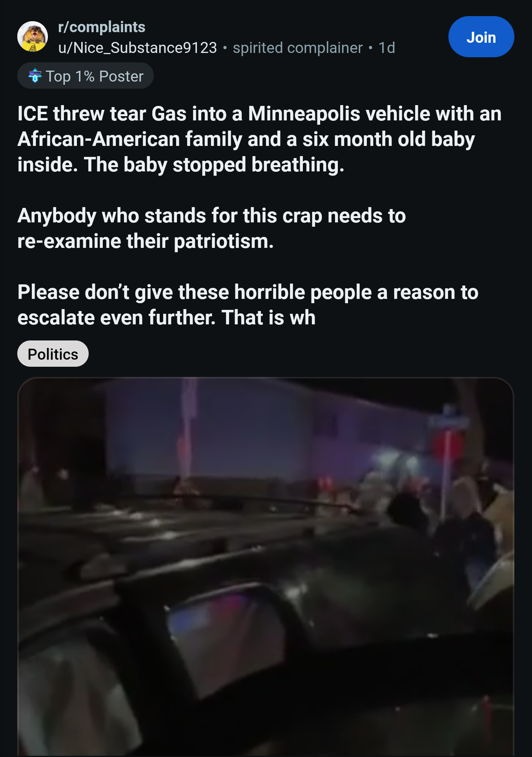532x757 pixels.
Task: Open the Top 1% Poster badge
Action: coord(86,76)
